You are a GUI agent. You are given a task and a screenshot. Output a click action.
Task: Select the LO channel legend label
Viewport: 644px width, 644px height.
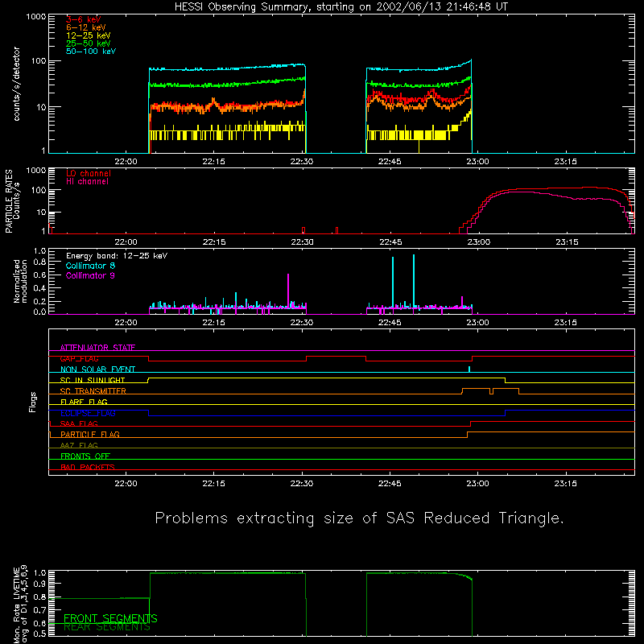(x=89, y=173)
